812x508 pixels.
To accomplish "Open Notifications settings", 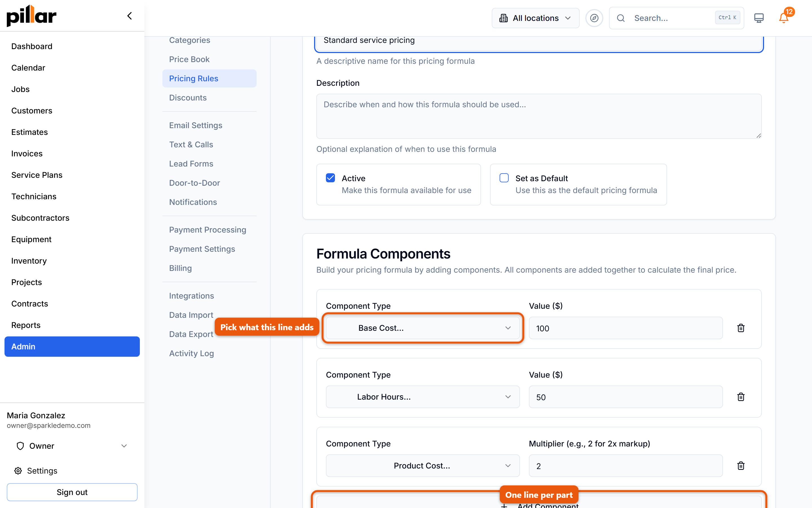I will [209, 202].
